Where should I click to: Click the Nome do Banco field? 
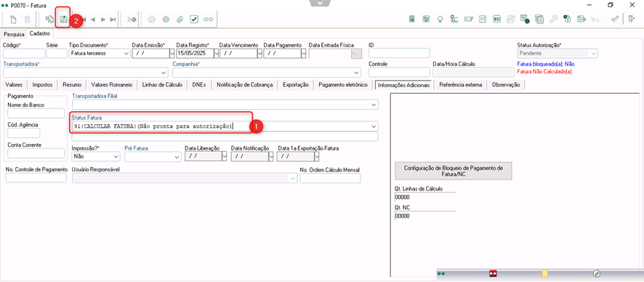36,113
